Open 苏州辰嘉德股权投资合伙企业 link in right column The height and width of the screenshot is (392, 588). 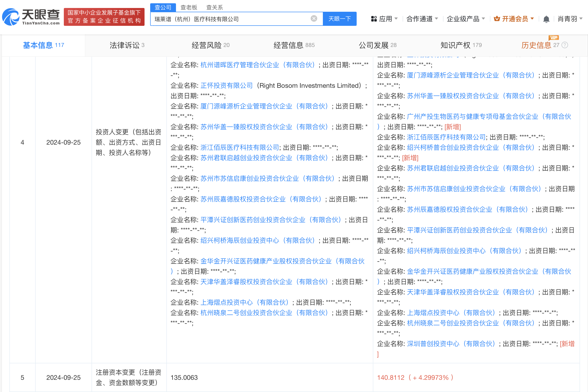pyautogui.click(x=467, y=210)
